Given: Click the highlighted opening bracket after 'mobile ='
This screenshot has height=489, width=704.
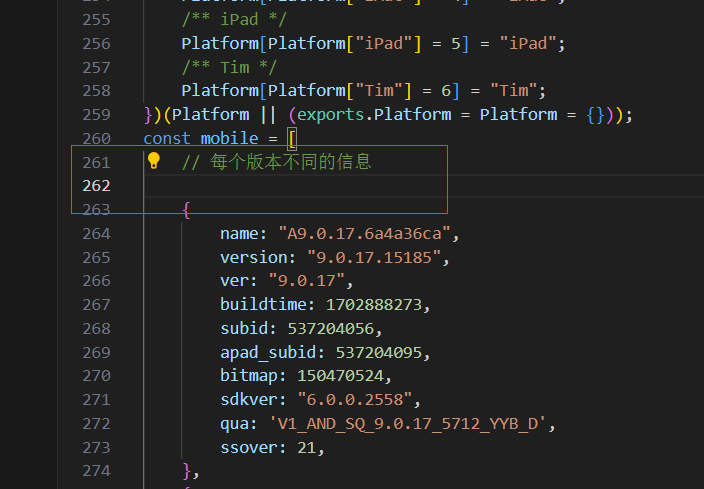Looking at the screenshot, I should [291, 138].
